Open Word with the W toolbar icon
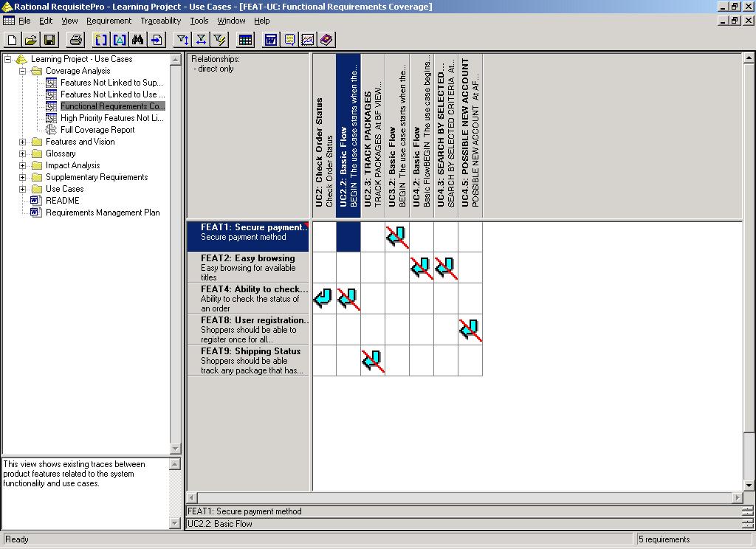Screen dimensions: 756x549 [271, 40]
